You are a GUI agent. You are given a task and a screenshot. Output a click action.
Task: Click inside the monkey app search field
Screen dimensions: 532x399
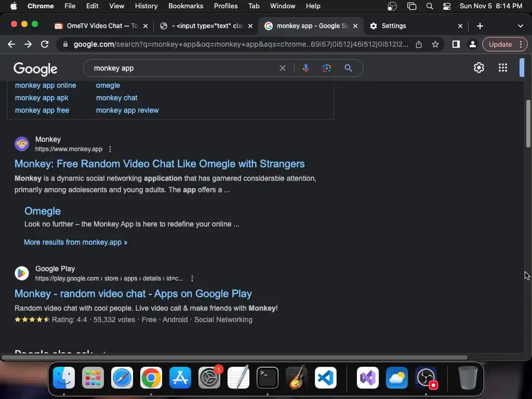[x=183, y=68]
